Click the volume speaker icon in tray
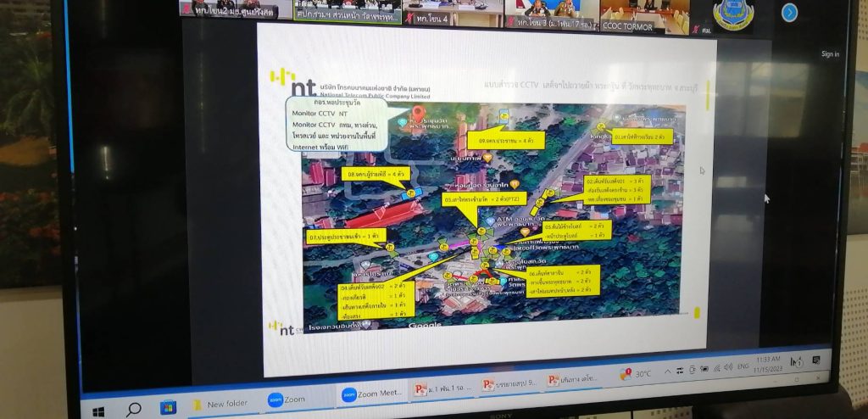Viewport: 868px width, 419px height. point(726,367)
